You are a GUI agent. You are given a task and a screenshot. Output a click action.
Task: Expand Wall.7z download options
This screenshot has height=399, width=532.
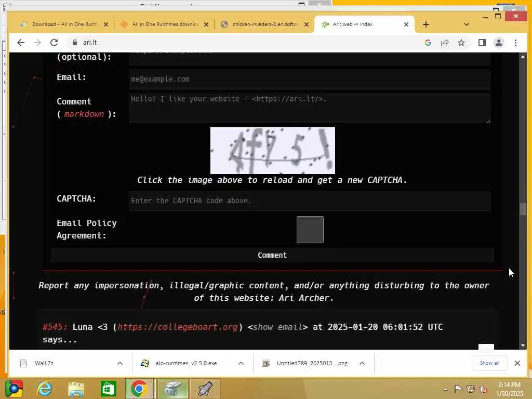pyautogui.click(x=120, y=363)
